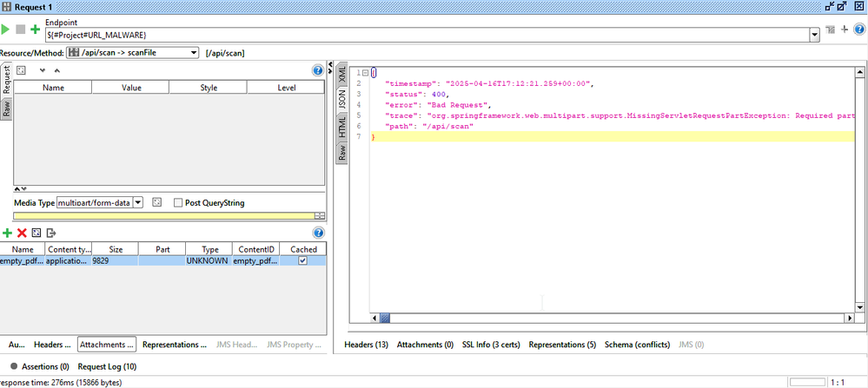Open help for the request parameters table
This screenshot has width=868, height=388.
317,70
